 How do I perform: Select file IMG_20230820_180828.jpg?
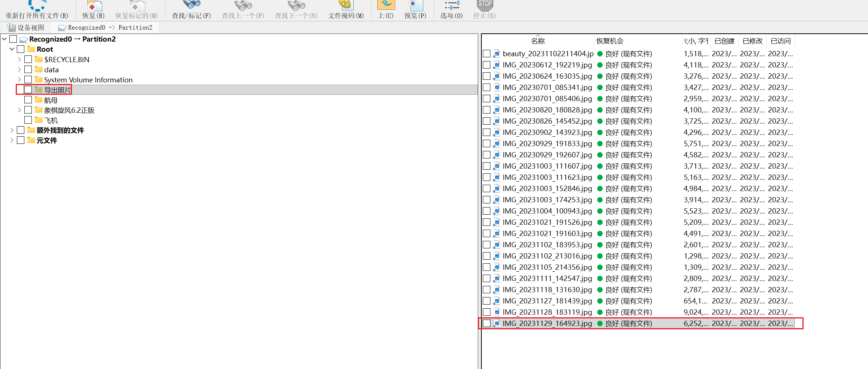coord(547,110)
